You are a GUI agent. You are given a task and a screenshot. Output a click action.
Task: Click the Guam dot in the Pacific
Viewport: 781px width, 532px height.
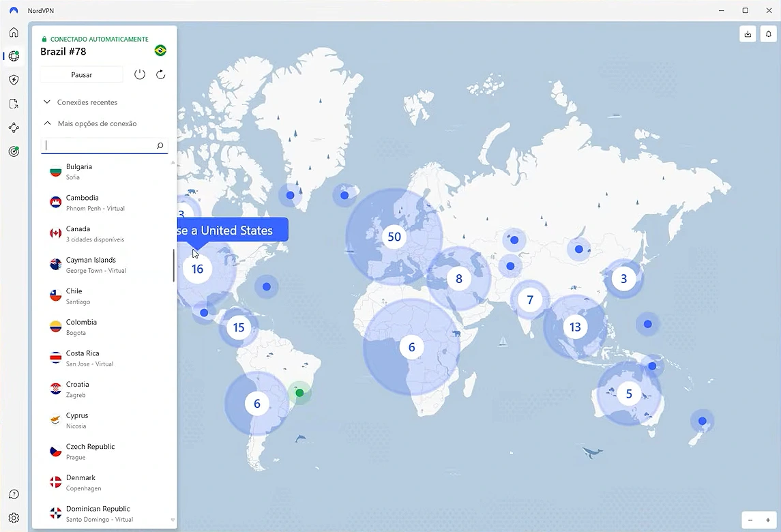(647, 324)
